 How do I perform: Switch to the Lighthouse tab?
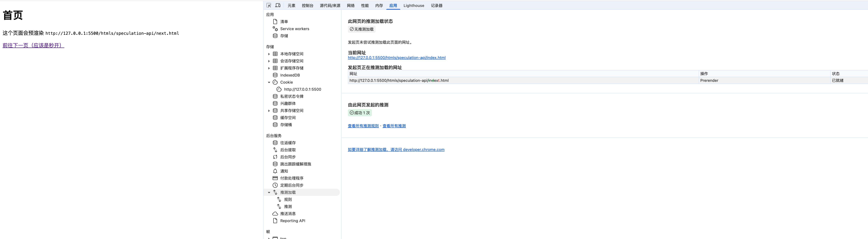click(413, 5)
